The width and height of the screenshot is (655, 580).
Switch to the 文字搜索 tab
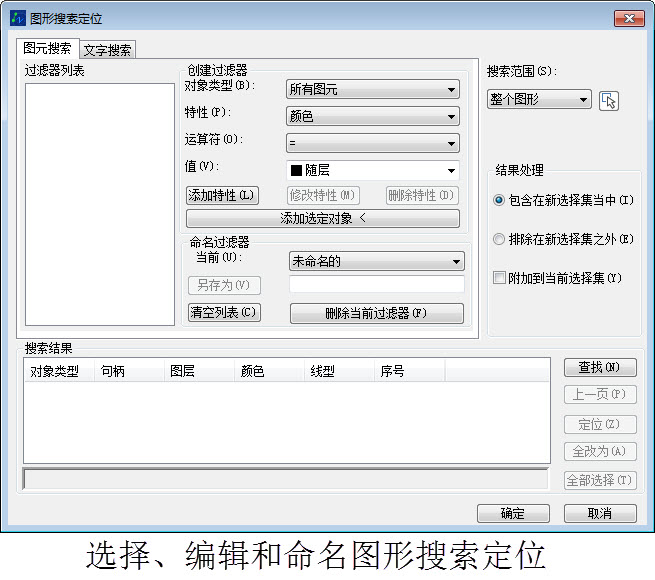coord(107,50)
